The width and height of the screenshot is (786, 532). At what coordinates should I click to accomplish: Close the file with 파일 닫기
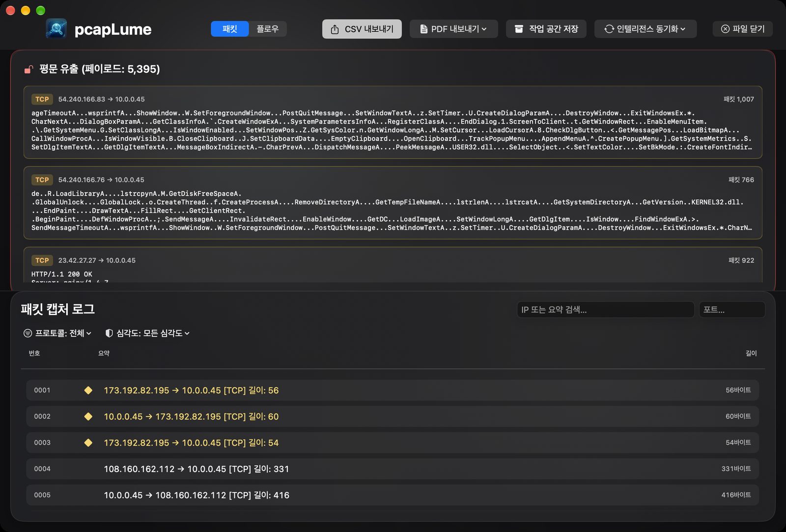743,29
